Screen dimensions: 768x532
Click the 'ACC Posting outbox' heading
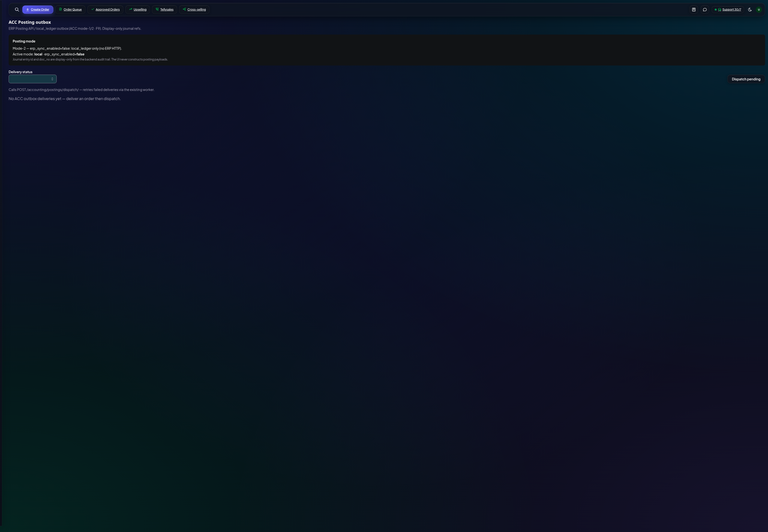click(x=30, y=22)
